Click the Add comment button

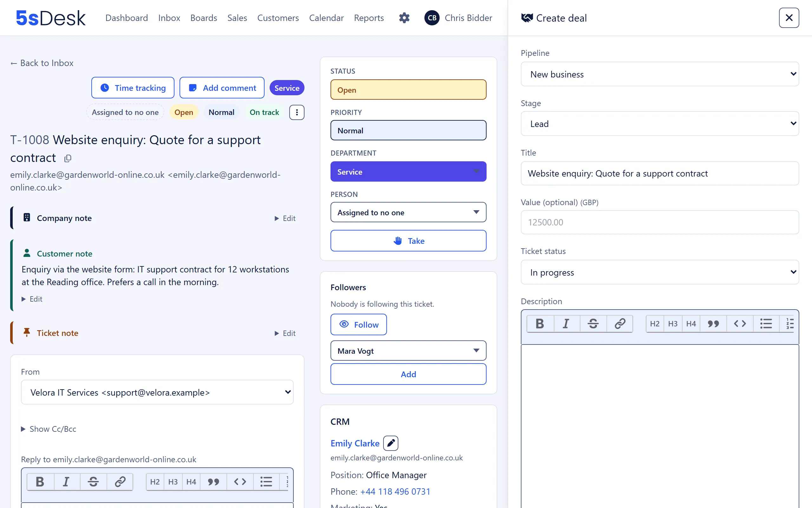[222, 88]
